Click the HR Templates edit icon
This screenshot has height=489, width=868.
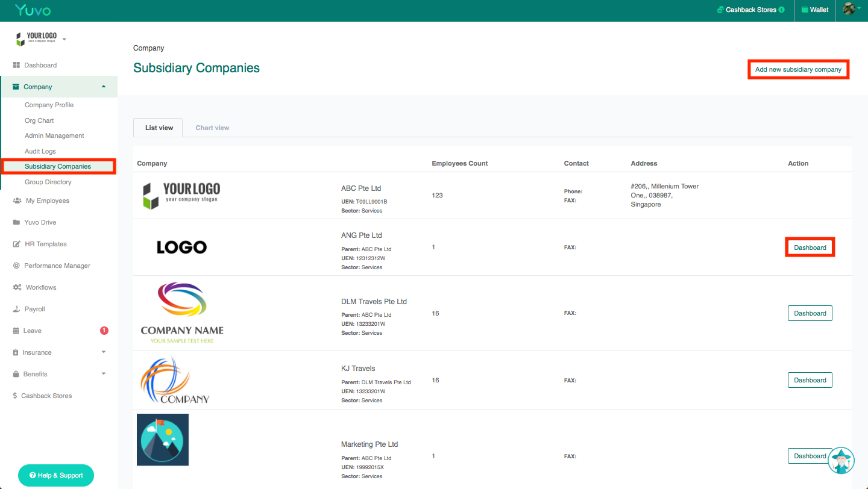[x=17, y=244]
